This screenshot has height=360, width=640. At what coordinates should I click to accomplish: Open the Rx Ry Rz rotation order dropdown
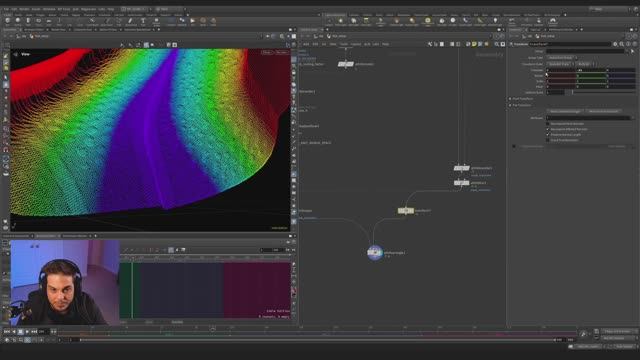[x=586, y=64]
